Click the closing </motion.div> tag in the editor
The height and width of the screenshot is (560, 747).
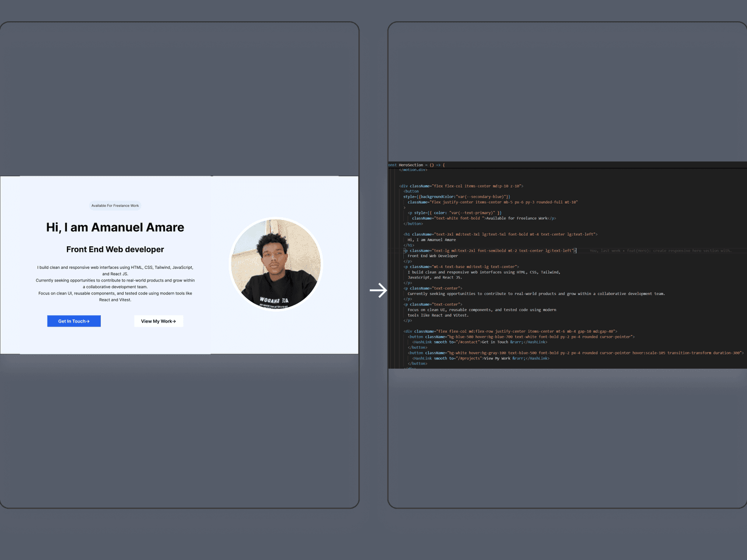[x=413, y=170]
